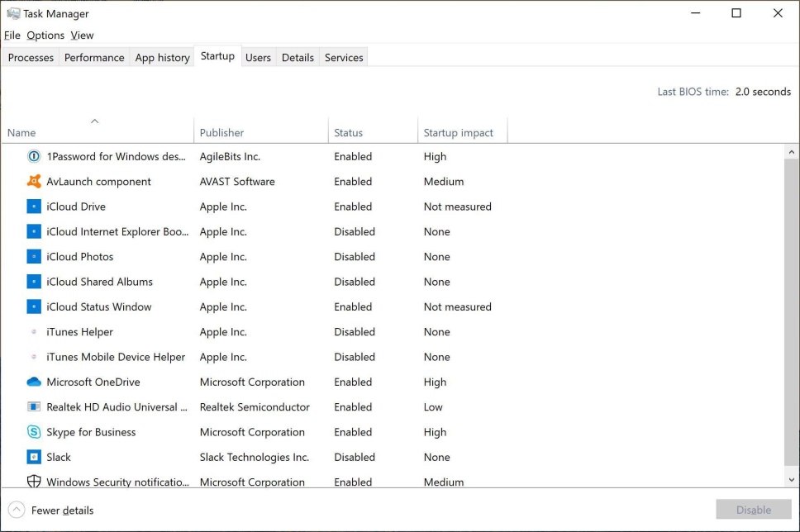
Task: Open the Services tab
Action: click(x=344, y=58)
